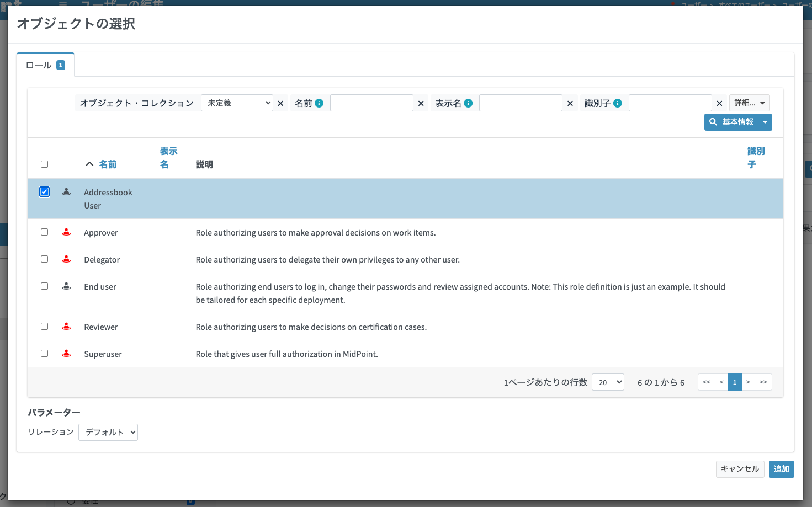This screenshot has width=812, height=507.
Task: Click the Superuser description about full authorization
Action: [286, 354]
